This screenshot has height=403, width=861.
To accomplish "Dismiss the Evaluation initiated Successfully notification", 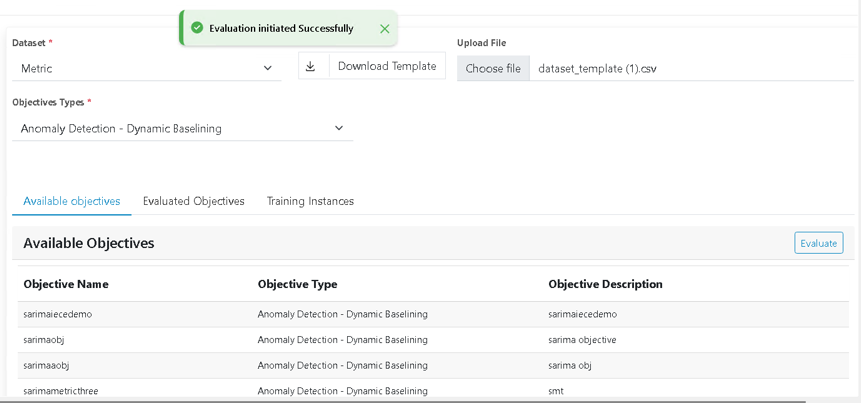I will click(x=384, y=29).
